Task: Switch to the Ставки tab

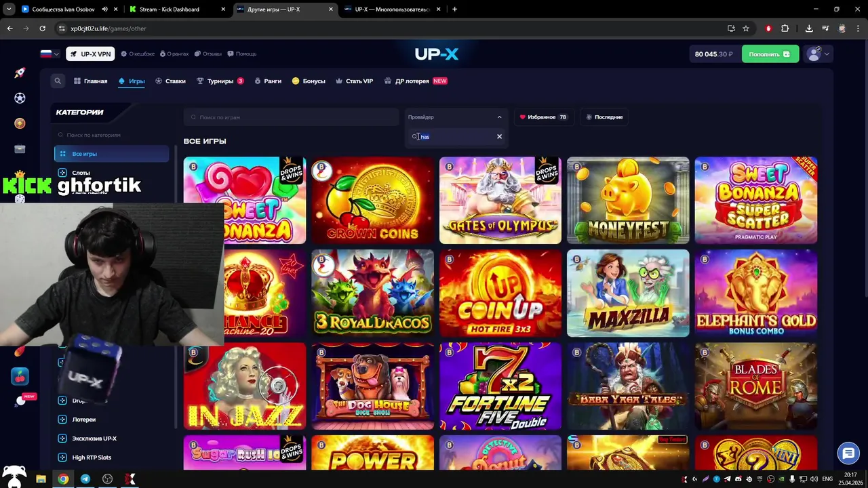Action: 170,81
